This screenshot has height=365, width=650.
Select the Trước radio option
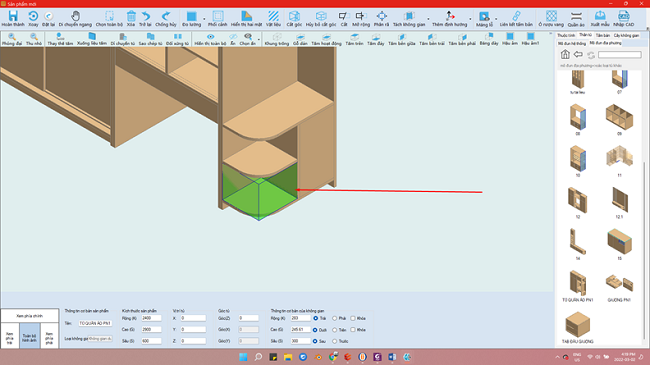335,341
